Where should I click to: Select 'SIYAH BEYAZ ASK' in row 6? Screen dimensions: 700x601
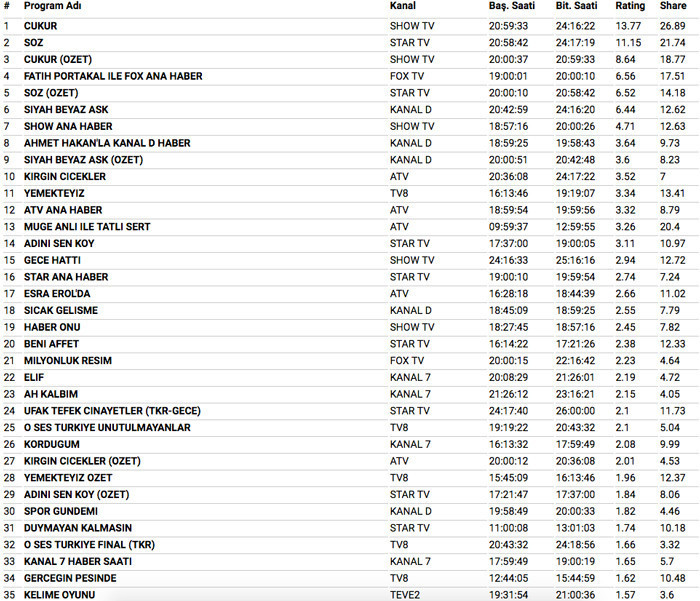click(x=66, y=110)
